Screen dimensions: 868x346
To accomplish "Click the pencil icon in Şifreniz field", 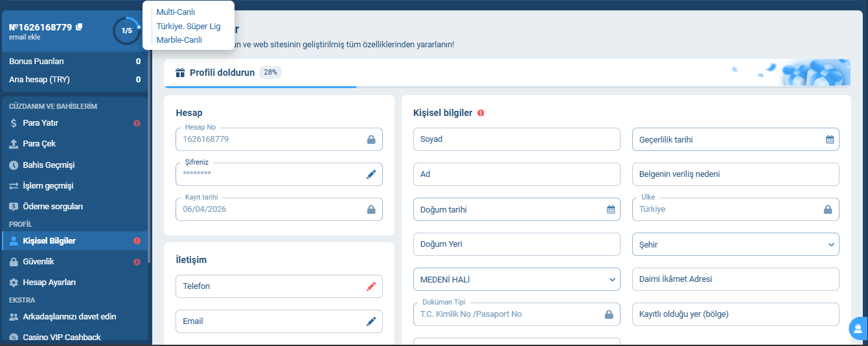I will (371, 174).
